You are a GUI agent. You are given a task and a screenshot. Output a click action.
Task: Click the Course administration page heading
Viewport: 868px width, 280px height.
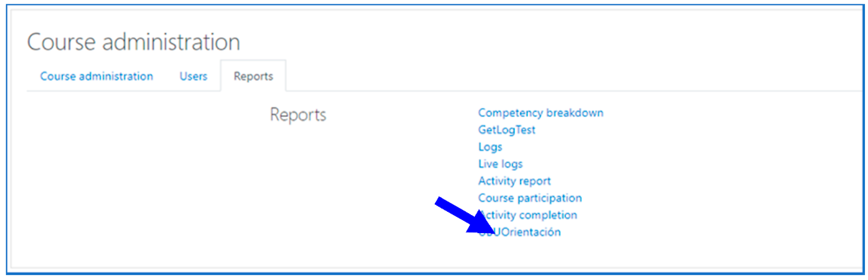click(x=134, y=42)
